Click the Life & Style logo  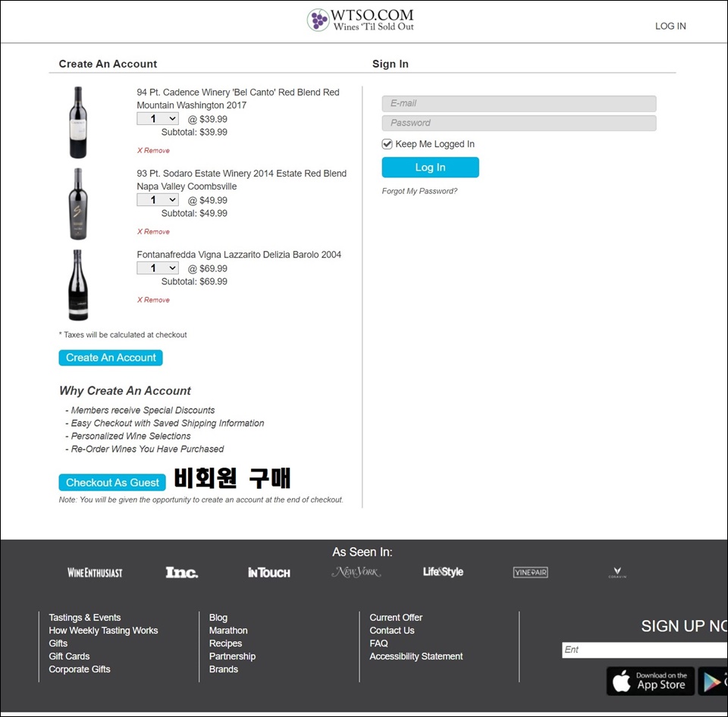(x=443, y=571)
